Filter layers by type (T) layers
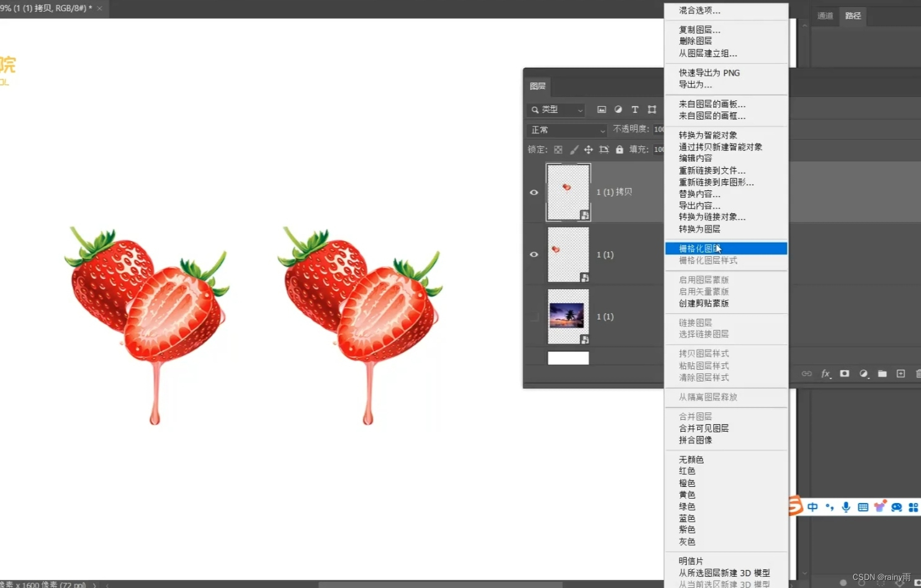 tap(635, 110)
